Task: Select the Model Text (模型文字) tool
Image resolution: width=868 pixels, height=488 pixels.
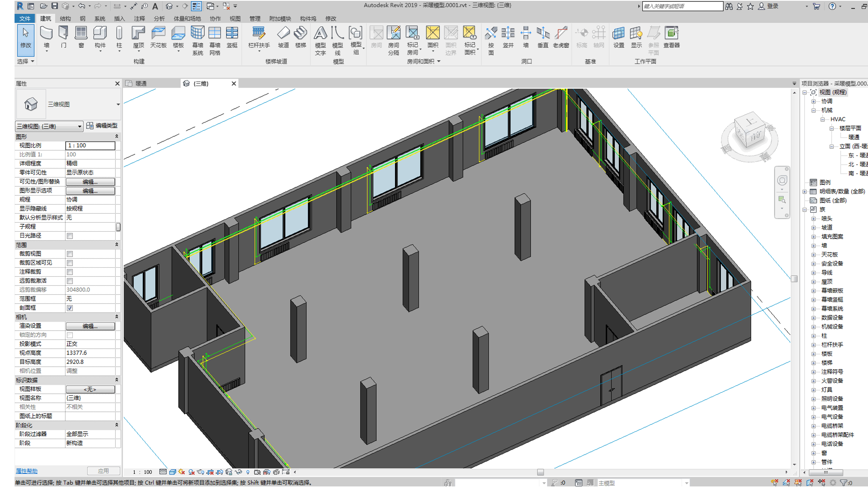Action: (x=320, y=41)
